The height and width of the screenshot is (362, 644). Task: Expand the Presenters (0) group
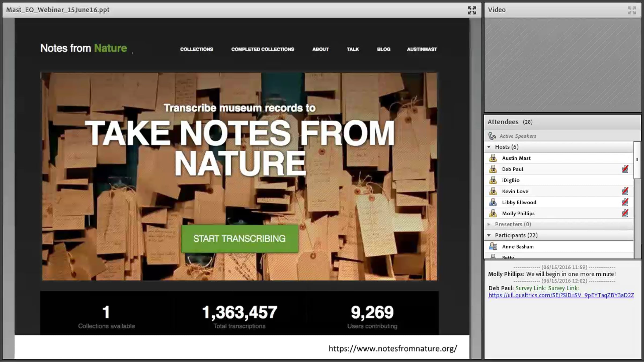pyautogui.click(x=489, y=224)
